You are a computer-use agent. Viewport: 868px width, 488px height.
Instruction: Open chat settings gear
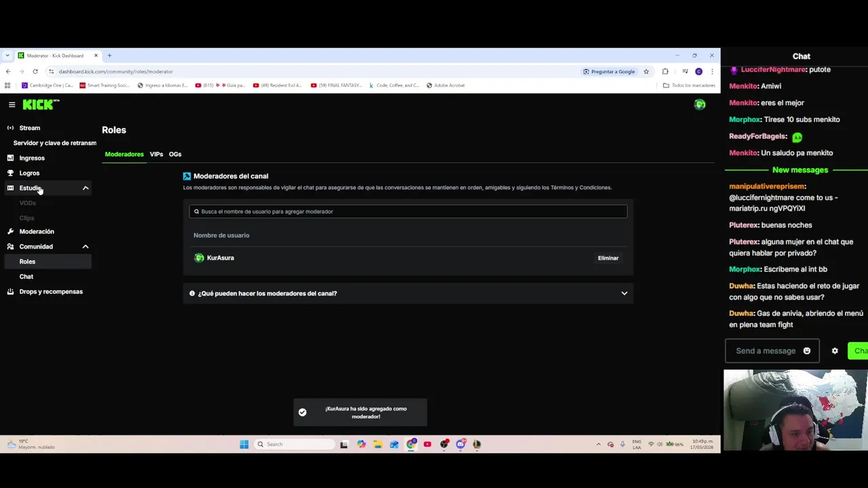835,351
